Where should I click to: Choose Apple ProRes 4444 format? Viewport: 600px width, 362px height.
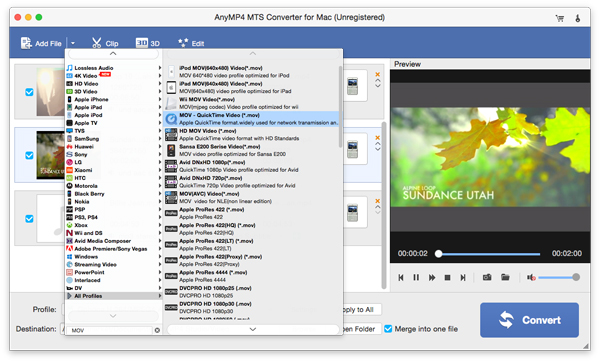251,276
